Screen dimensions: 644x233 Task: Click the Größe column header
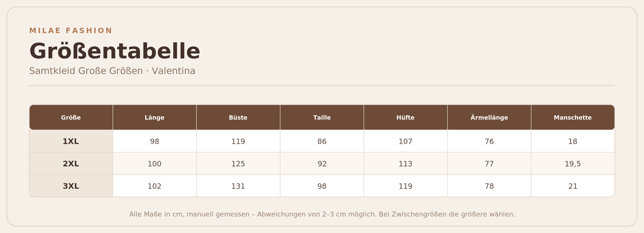click(x=71, y=117)
